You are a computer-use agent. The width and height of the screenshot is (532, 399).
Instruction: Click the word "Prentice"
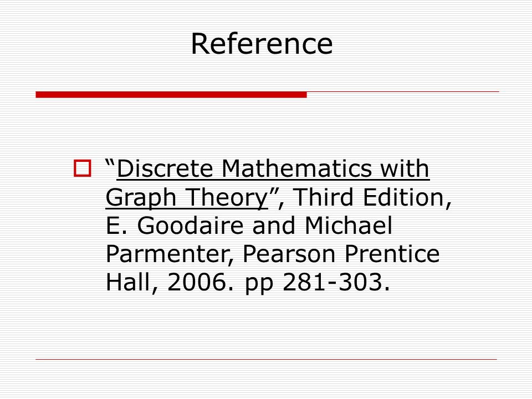point(392,254)
